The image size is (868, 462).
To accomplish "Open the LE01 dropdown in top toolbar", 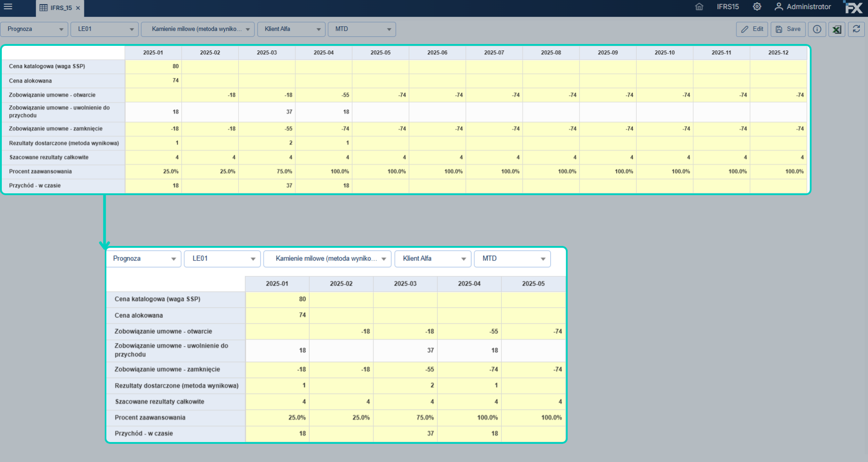I will (x=104, y=29).
